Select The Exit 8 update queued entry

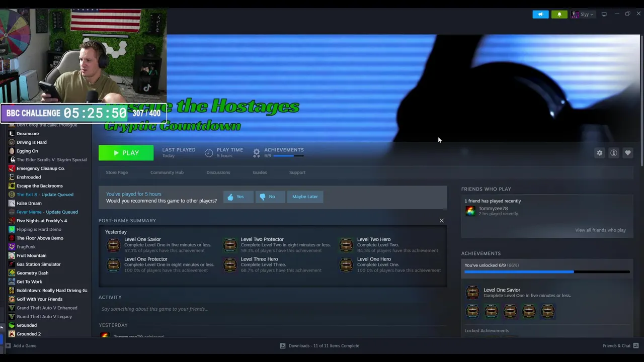click(45, 195)
